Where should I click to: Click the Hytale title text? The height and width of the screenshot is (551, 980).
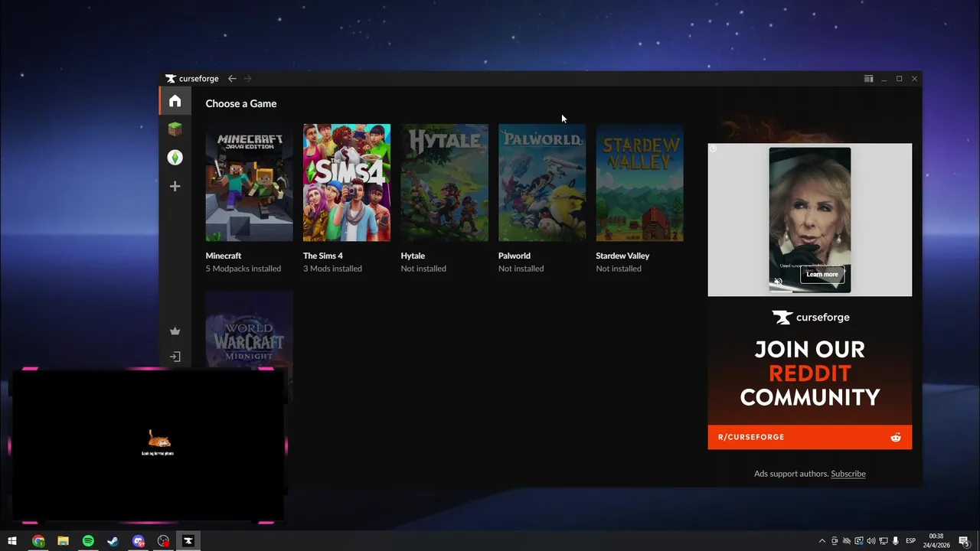[x=413, y=256]
